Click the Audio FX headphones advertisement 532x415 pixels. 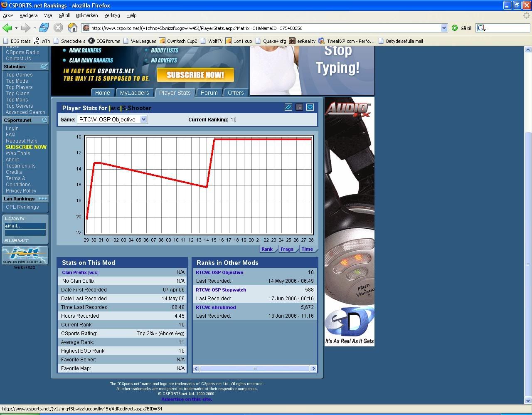click(350, 222)
